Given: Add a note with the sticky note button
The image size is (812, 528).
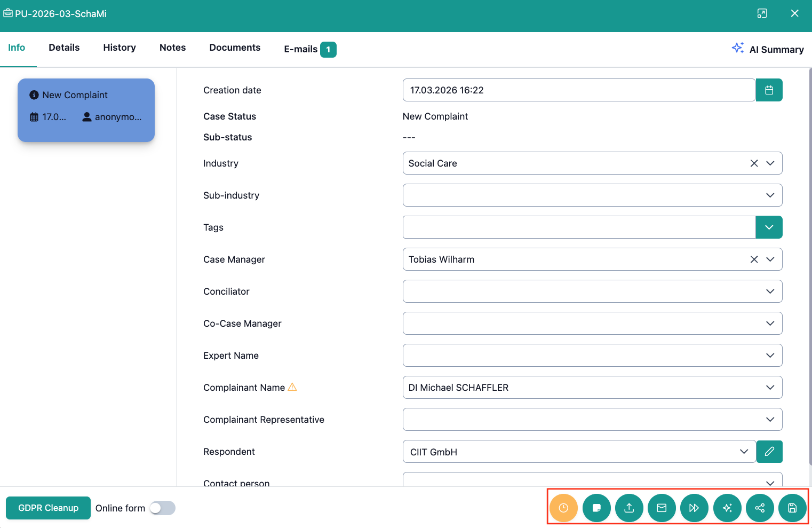Looking at the screenshot, I should tap(596, 508).
